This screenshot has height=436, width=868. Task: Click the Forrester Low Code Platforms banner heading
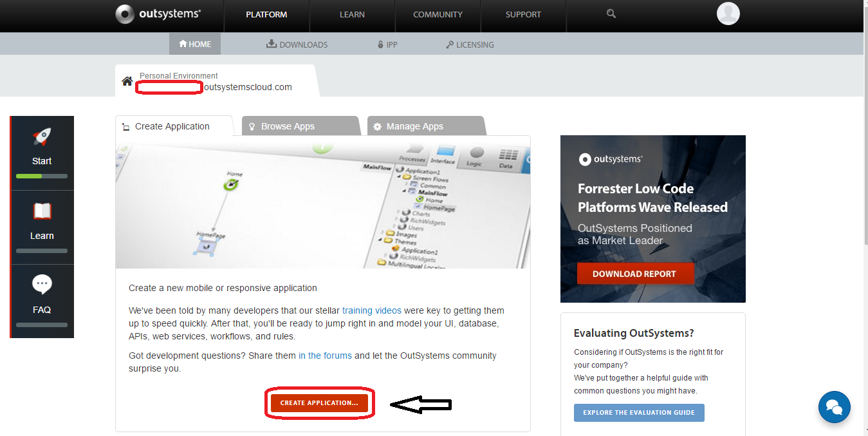(x=652, y=198)
